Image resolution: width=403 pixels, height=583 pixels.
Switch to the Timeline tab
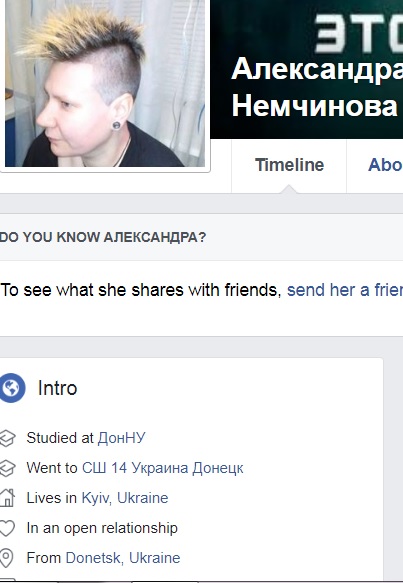[x=289, y=165]
